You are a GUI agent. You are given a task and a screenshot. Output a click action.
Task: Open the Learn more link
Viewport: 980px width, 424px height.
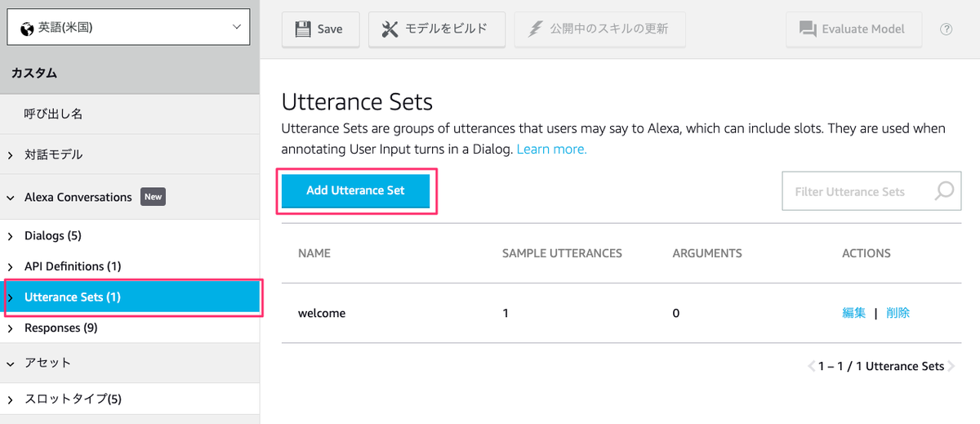551,150
